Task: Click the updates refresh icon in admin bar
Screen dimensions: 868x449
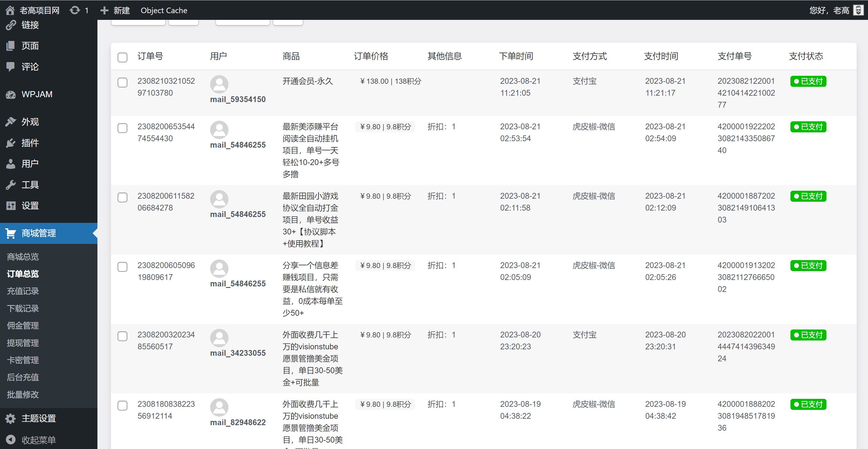Action: tap(75, 10)
